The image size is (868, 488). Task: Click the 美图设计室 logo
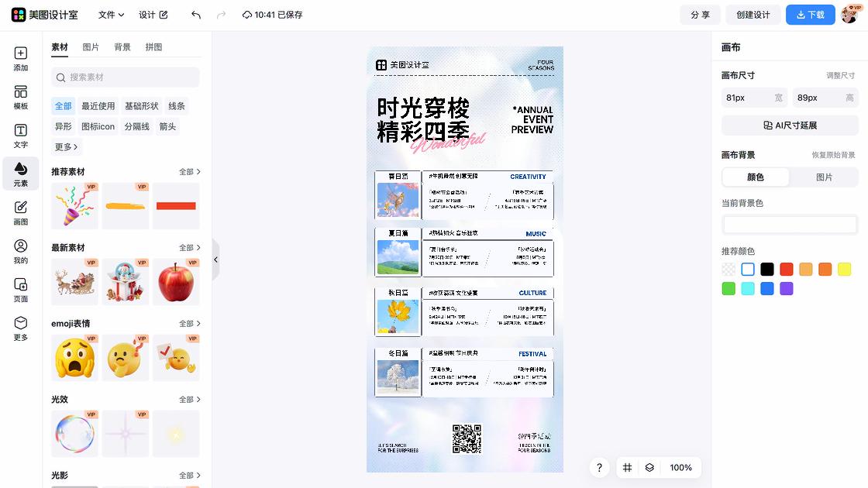pos(45,15)
